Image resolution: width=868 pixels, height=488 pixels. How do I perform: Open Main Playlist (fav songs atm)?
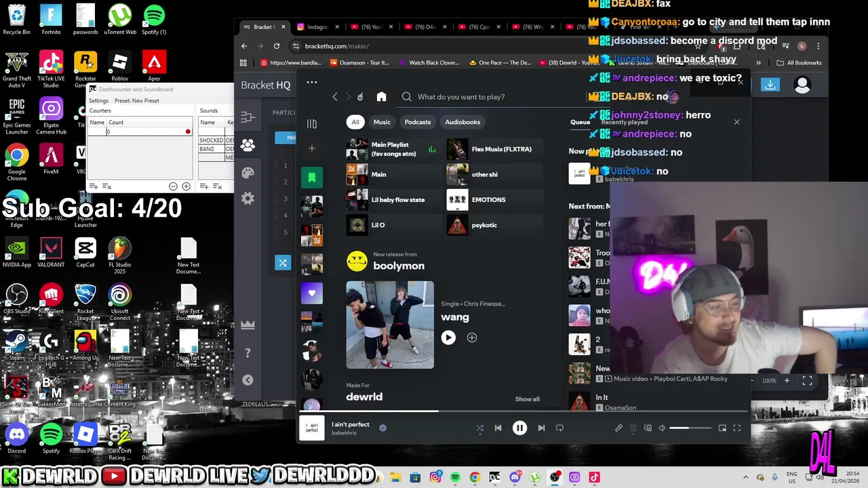click(394, 149)
